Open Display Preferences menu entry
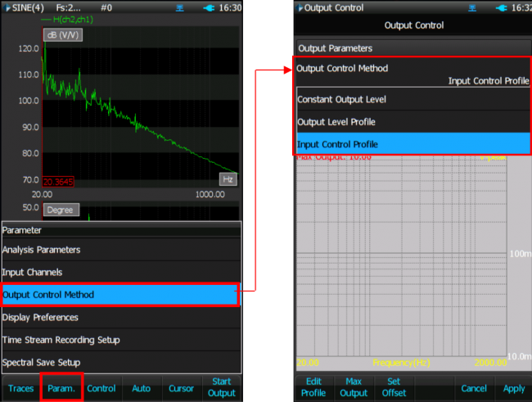Screen dimensions: 532x402 pyautogui.click(x=120, y=317)
